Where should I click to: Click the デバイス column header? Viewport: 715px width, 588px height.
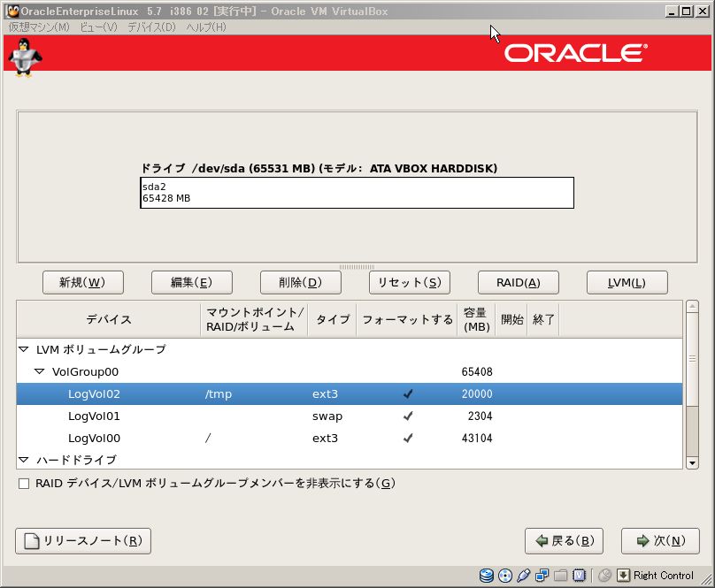109,319
